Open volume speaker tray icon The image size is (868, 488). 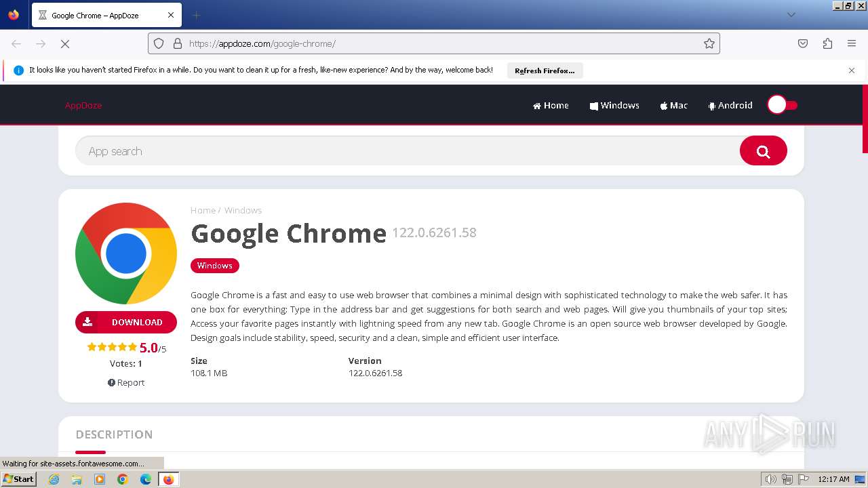pos(770,479)
